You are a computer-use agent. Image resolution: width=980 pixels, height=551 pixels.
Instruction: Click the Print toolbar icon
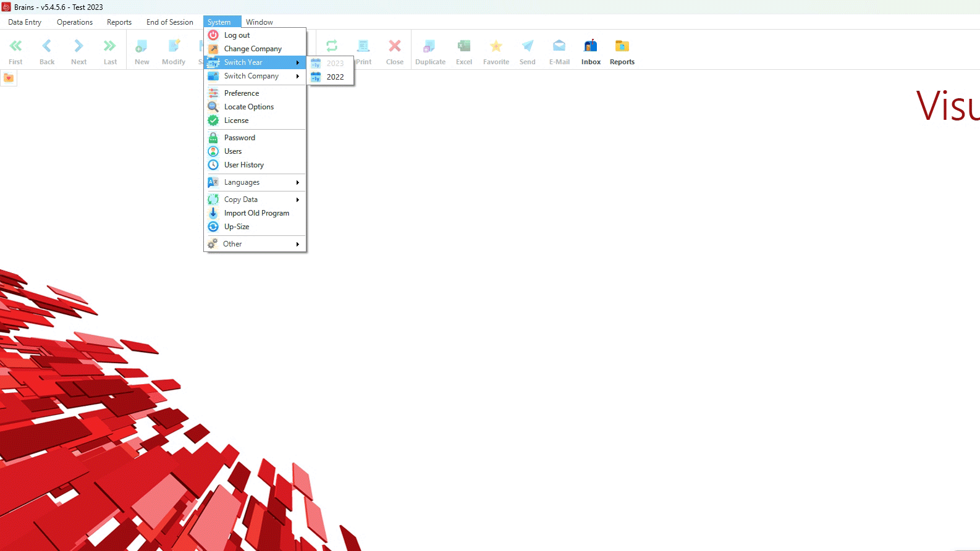pos(363,51)
